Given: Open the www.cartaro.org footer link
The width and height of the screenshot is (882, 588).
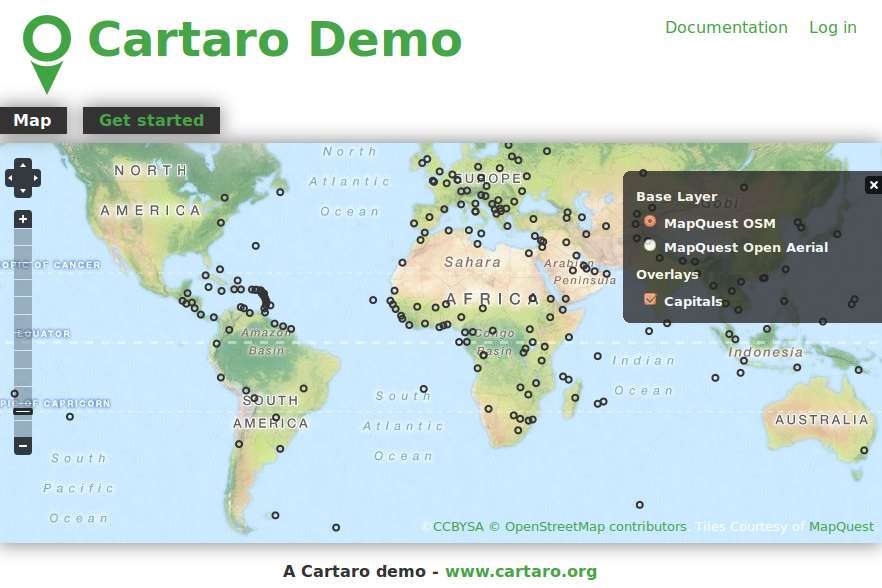Looking at the screenshot, I should point(521,572).
